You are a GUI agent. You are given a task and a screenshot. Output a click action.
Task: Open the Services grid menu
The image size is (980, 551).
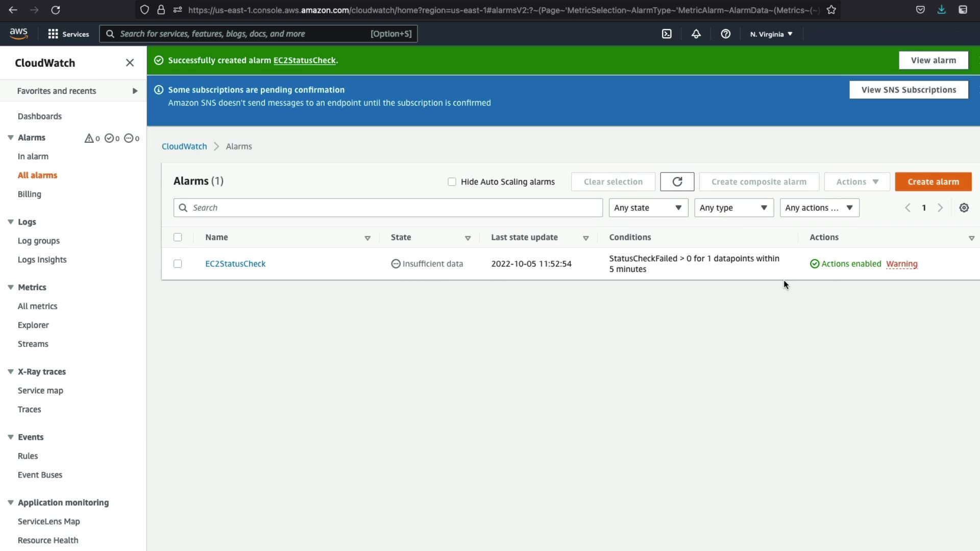pyautogui.click(x=68, y=34)
